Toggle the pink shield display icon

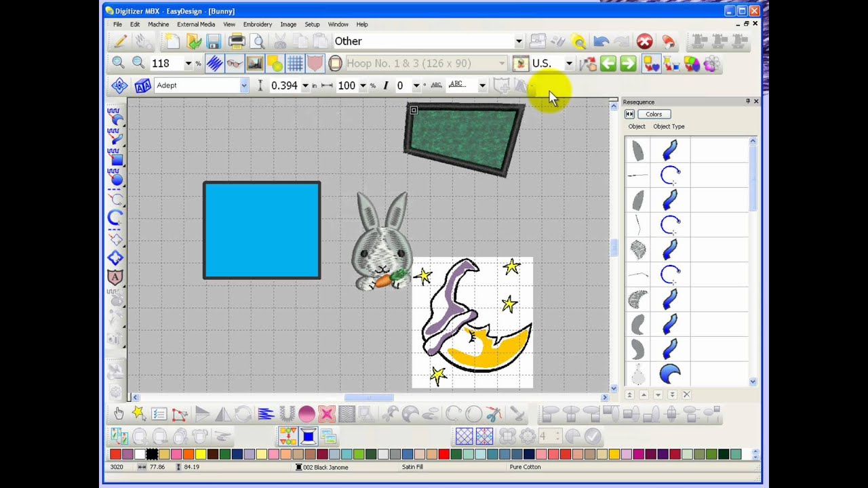tap(315, 64)
